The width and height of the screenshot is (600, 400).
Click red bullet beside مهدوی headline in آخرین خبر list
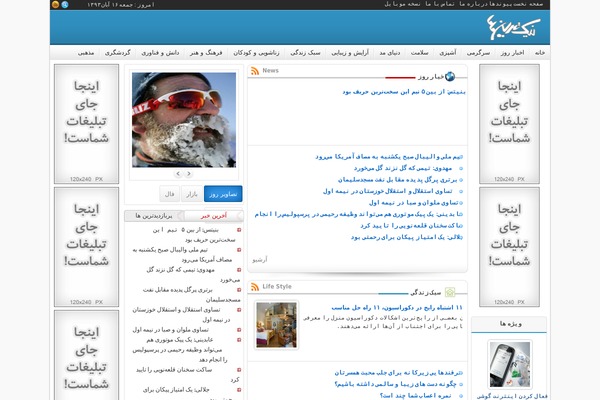[x=239, y=270]
